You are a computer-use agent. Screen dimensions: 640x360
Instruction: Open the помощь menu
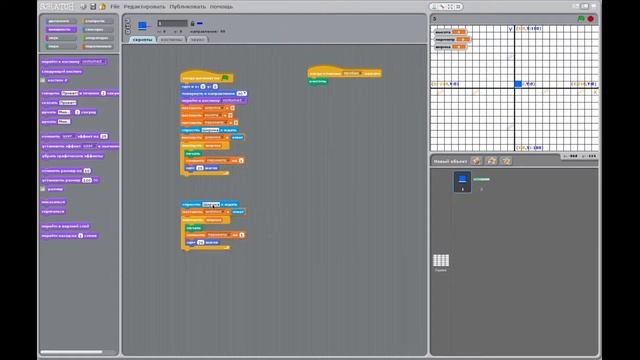click(x=222, y=7)
